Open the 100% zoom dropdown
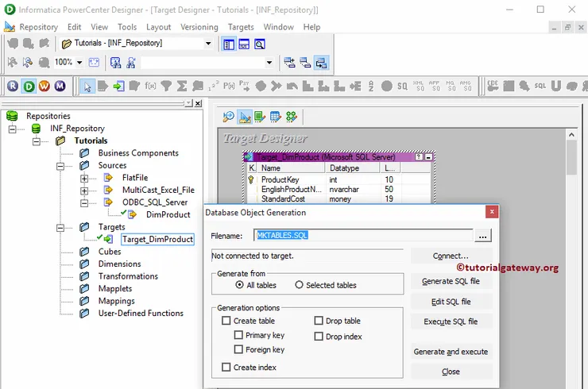Screen dimensions: 588x389 pyautogui.click(x=79, y=62)
